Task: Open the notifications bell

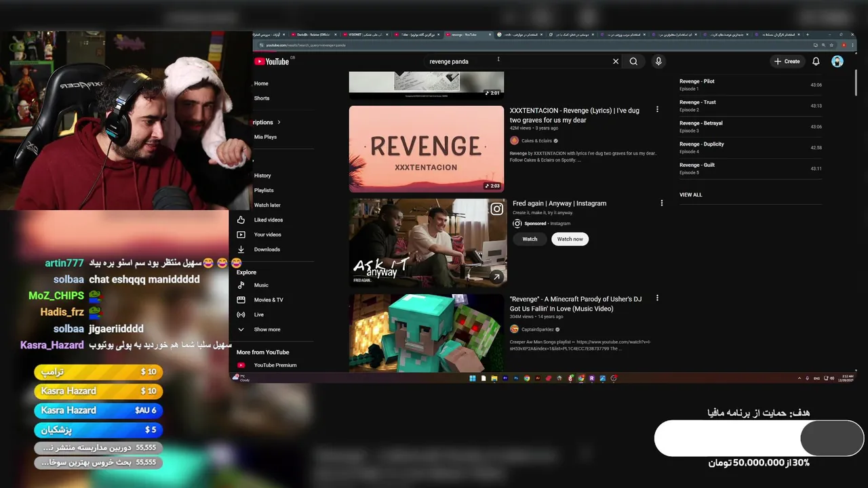Action: 816,62
